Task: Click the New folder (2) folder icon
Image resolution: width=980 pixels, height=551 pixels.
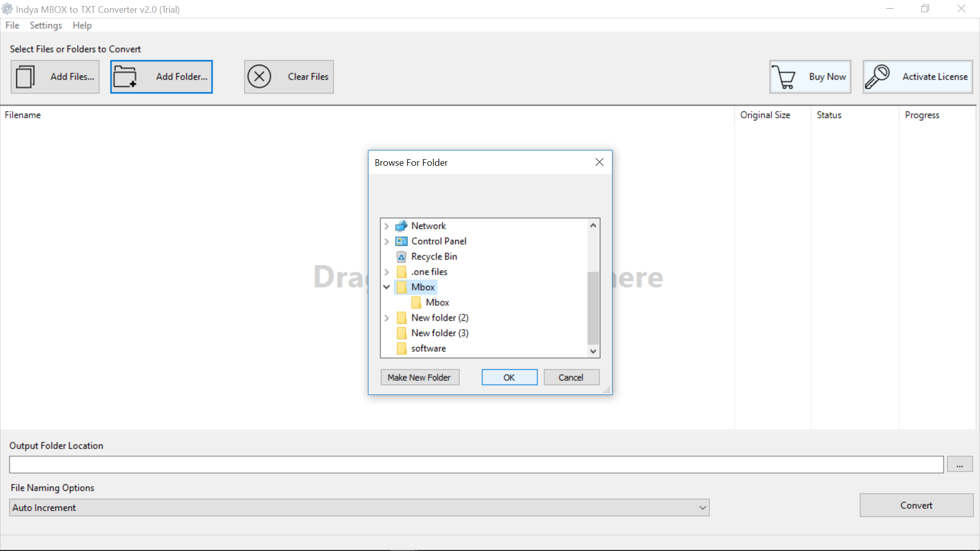Action: [x=402, y=317]
